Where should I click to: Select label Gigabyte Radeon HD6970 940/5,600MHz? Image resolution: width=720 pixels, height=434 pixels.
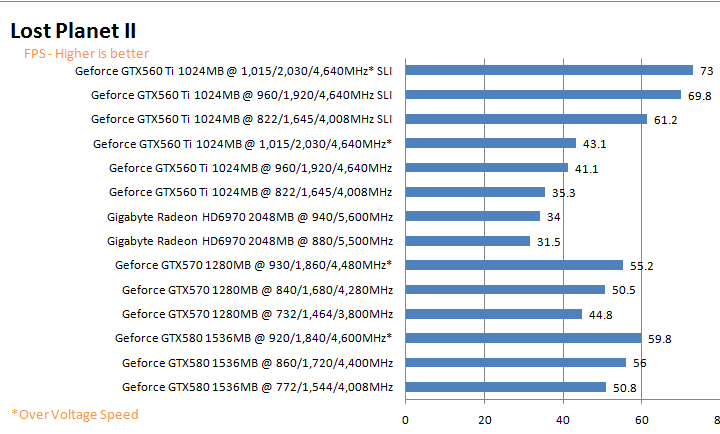[250, 217]
